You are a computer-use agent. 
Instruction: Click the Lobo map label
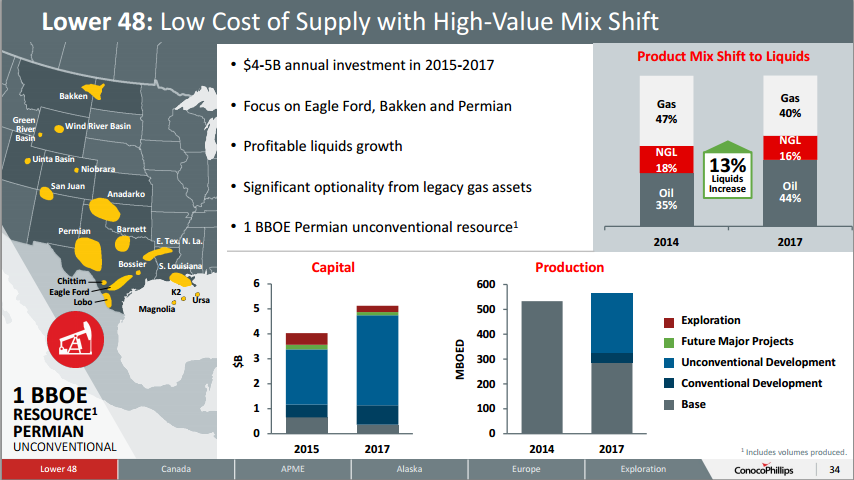(x=83, y=302)
